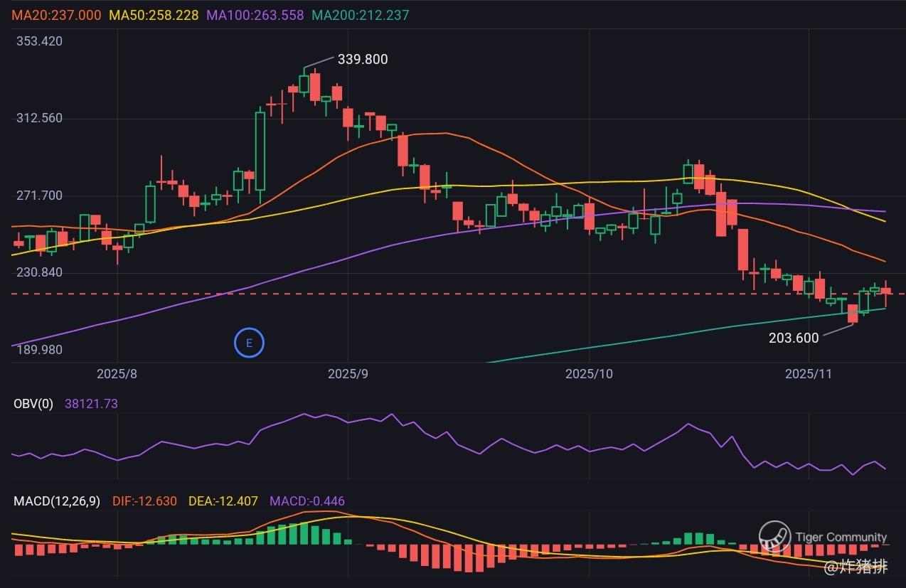Click the OBV value 38121.73

91,404
